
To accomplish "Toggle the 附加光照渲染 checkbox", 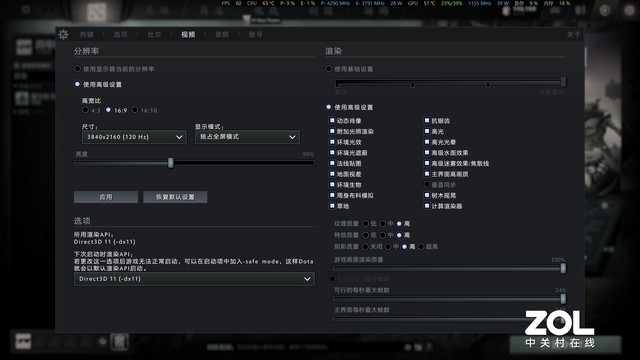I will tap(332, 131).
